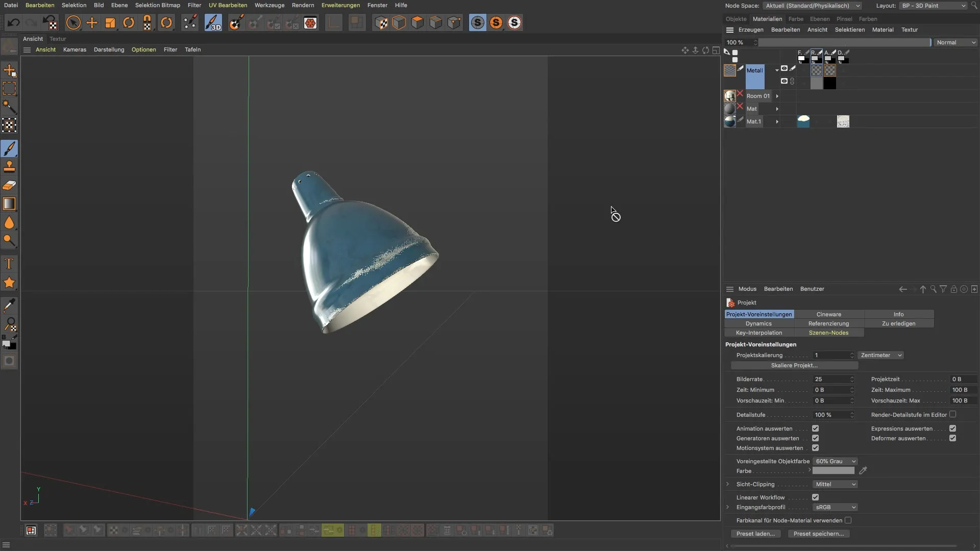Activate the Move tool in the top toolbar
This screenshot has height=551, width=980.
(x=92, y=22)
